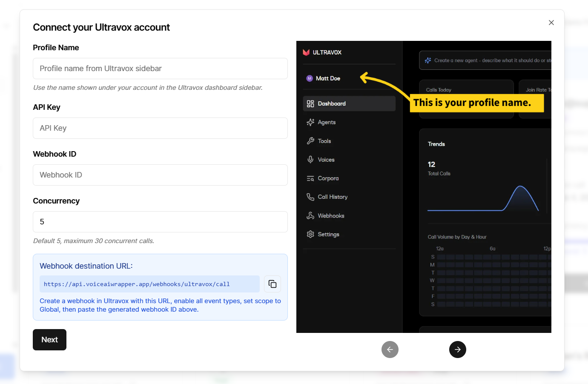Select the webhook URL text
Image resolution: width=588 pixels, height=384 pixels.
tap(137, 284)
